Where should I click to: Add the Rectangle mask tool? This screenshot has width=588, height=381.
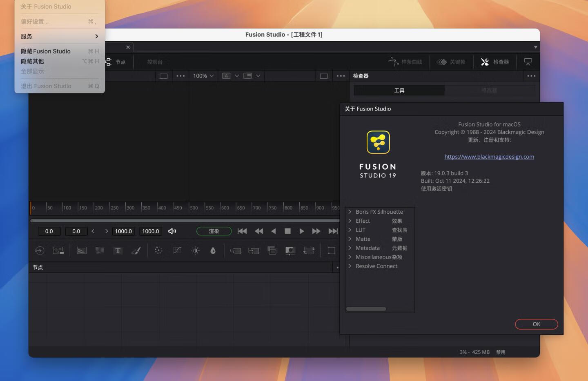[x=332, y=250]
